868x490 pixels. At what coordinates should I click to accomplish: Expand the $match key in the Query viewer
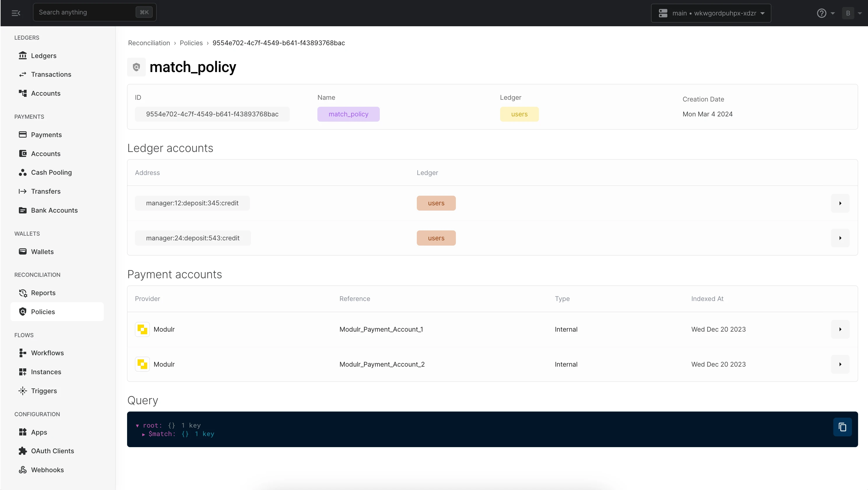(x=143, y=434)
